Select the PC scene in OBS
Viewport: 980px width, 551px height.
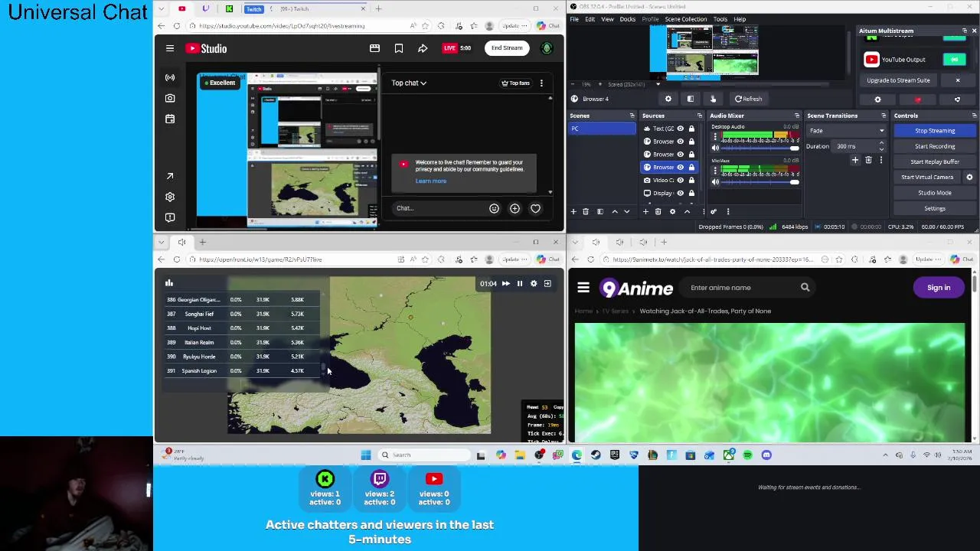(602, 129)
